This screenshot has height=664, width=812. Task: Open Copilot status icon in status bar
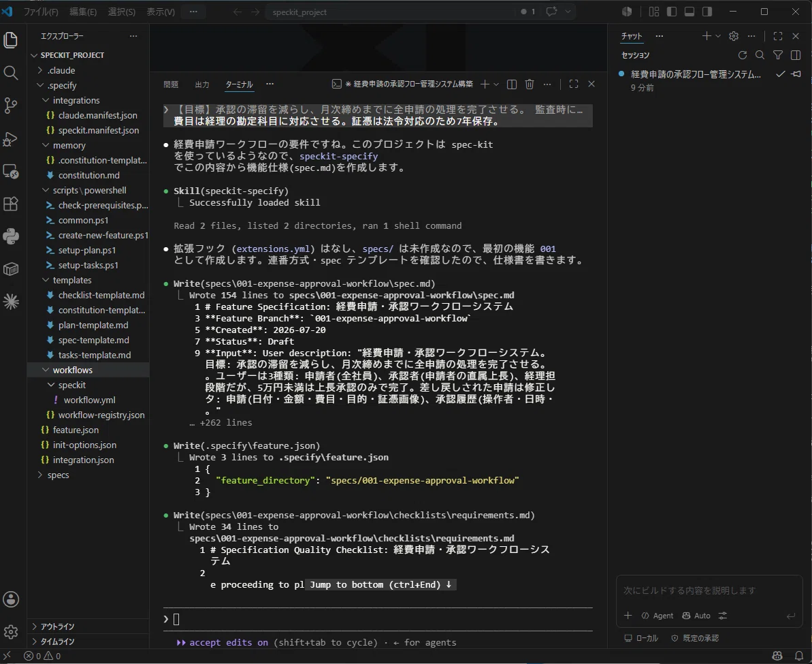777,656
